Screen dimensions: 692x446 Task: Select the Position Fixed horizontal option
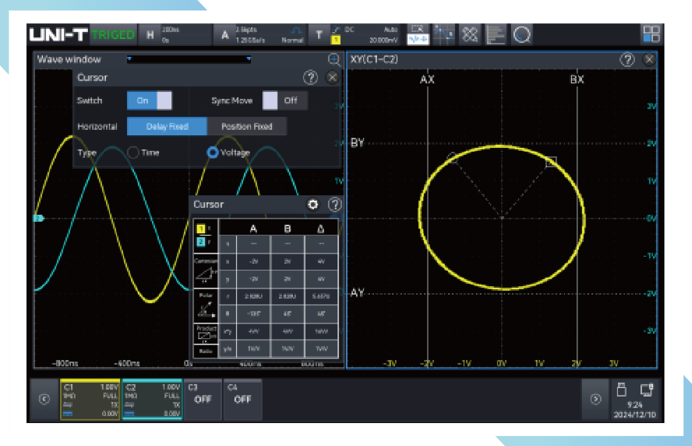click(247, 127)
